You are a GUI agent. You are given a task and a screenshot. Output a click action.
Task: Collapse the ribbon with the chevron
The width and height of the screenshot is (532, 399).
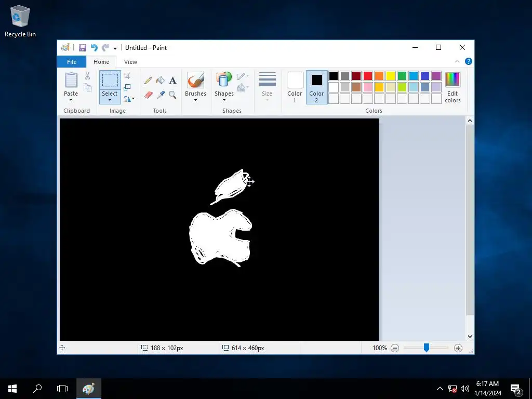click(x=457, y=61)
